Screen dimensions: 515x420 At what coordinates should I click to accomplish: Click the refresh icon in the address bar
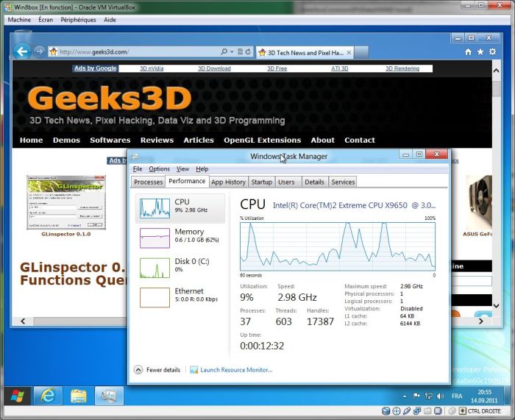pos(249,51)
